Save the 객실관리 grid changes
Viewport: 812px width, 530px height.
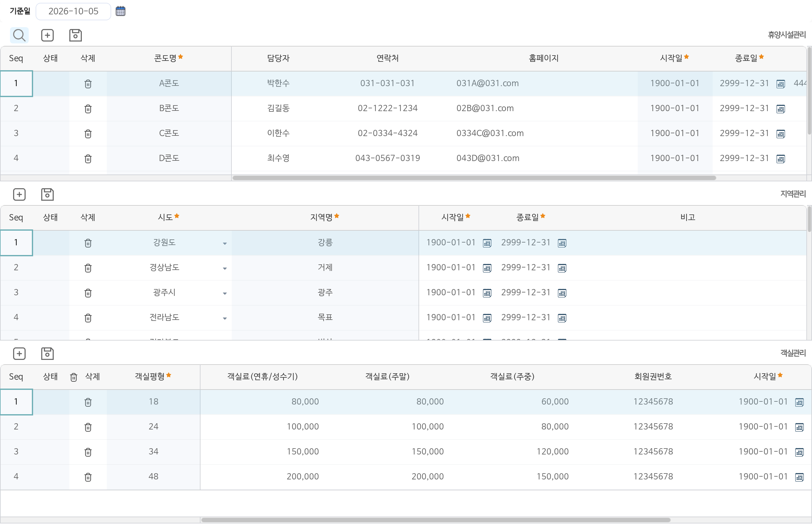[x=47, y=354]
